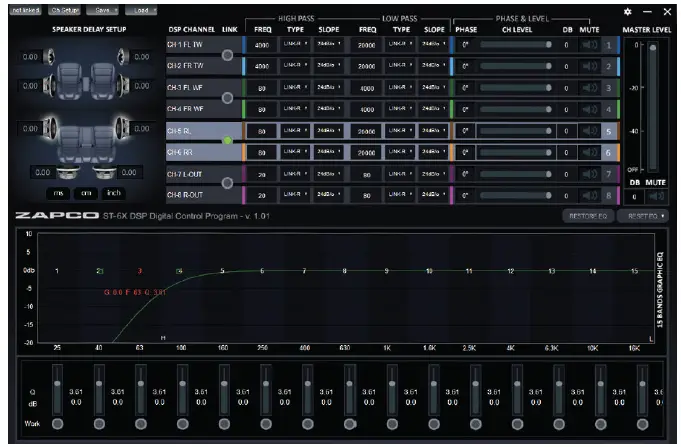681x447 pixels.
Task: Click channel number 1 badge
Action: tap(608, 45)
